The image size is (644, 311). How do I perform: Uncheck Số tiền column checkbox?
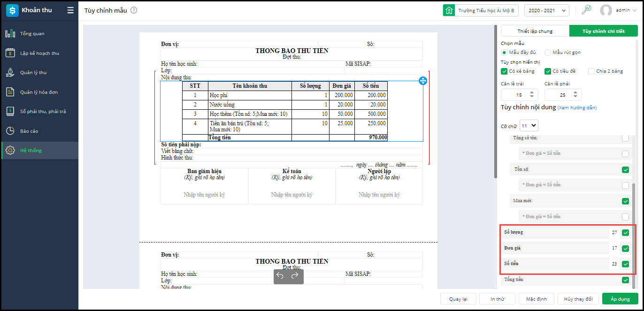[625, 264]
